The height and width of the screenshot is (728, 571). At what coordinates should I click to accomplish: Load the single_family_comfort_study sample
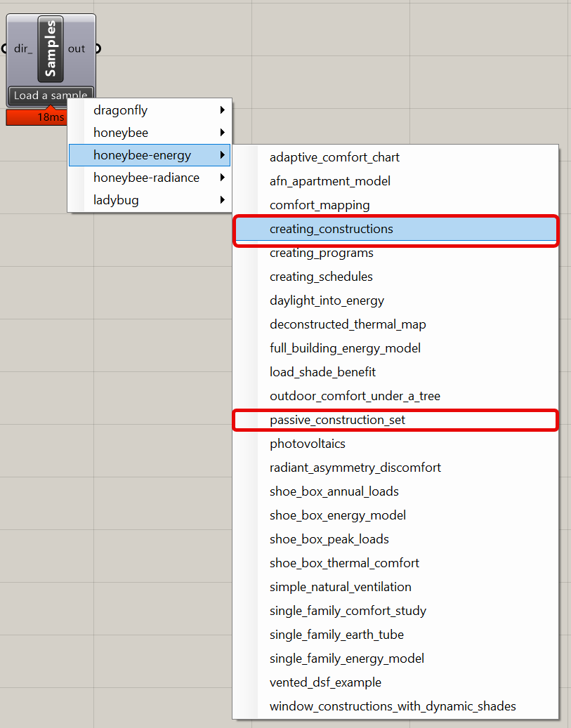click(x=395, y=611)
